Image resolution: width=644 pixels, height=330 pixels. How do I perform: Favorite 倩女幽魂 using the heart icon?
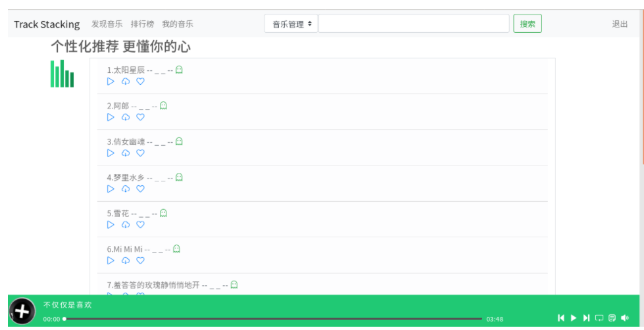point(141,153)
